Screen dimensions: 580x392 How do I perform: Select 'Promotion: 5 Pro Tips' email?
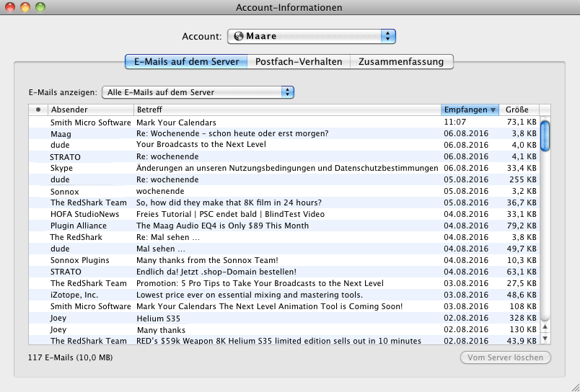click(x=284, y=283)
